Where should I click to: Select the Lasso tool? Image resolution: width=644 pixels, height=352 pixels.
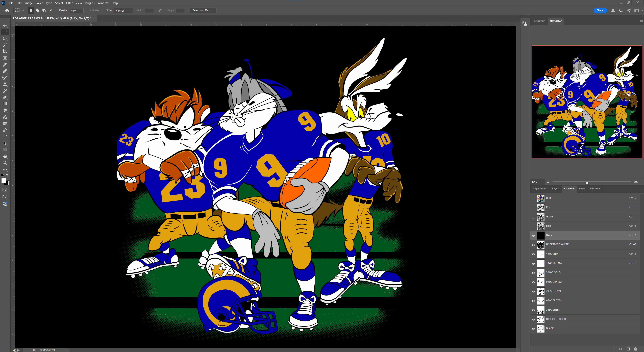[5, 38]
